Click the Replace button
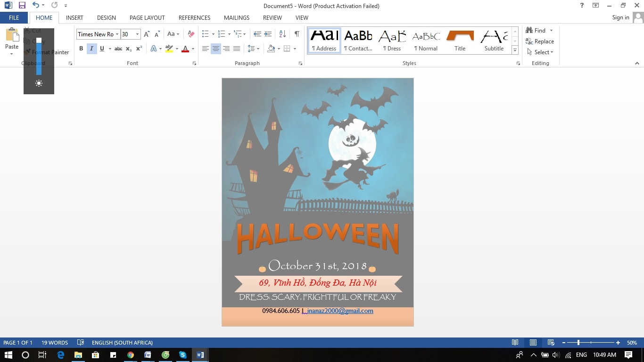The height and width of the screenshot is (362, 644). click(540, 41)
